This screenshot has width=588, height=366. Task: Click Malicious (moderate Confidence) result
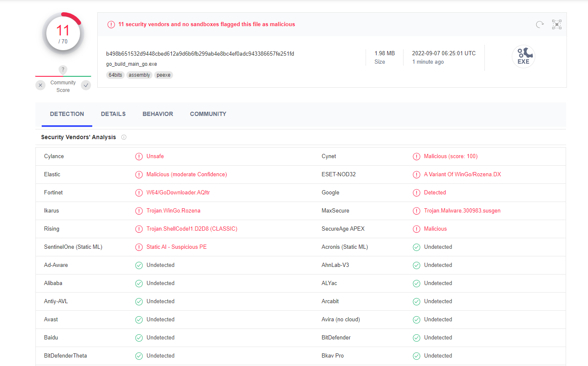[187, 175]
